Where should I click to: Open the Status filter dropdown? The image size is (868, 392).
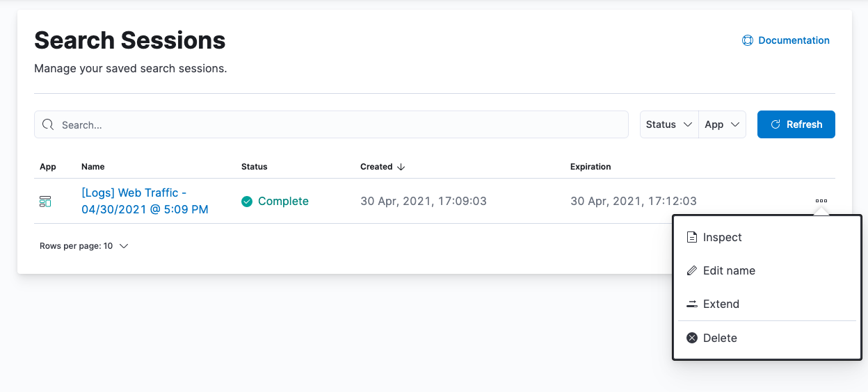[x=669, y=124]
